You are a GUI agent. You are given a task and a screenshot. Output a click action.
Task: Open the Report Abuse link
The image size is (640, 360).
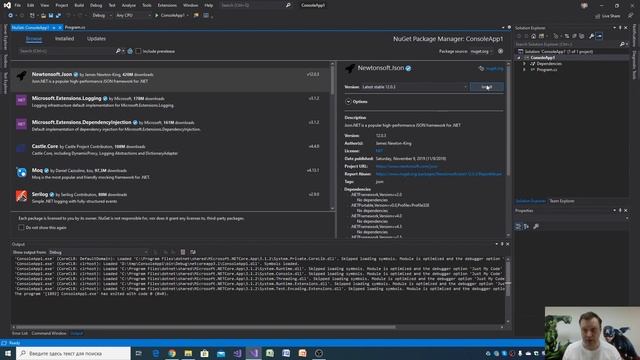439,174
